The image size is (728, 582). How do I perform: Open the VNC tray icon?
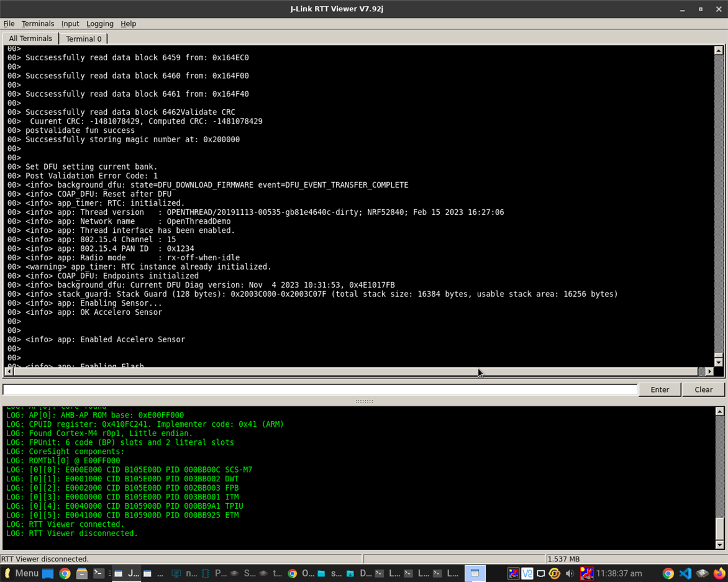click(x=527, y=574)
